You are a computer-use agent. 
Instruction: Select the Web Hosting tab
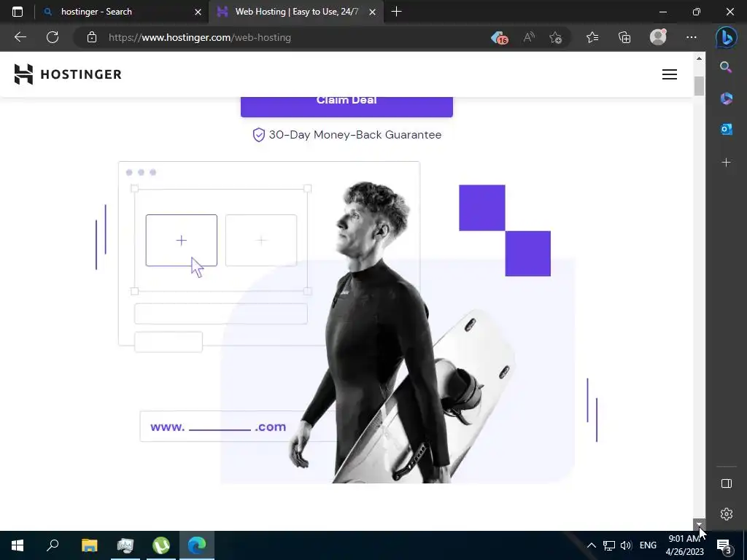[296, 12]
